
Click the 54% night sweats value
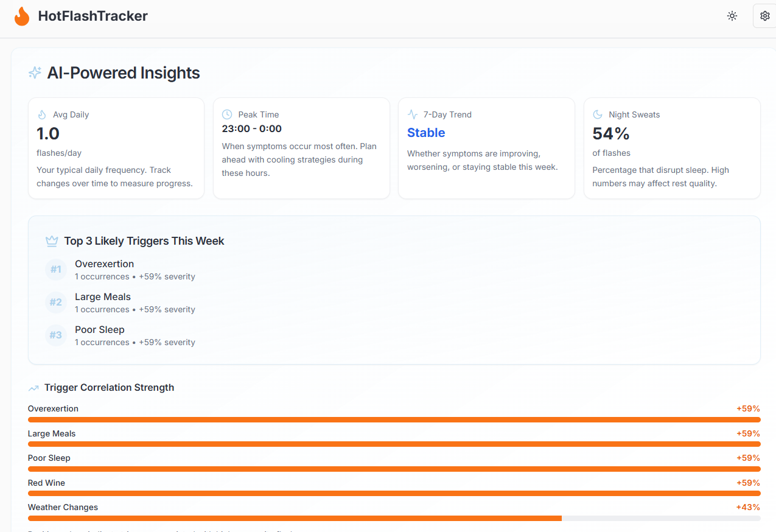(611, 133)
